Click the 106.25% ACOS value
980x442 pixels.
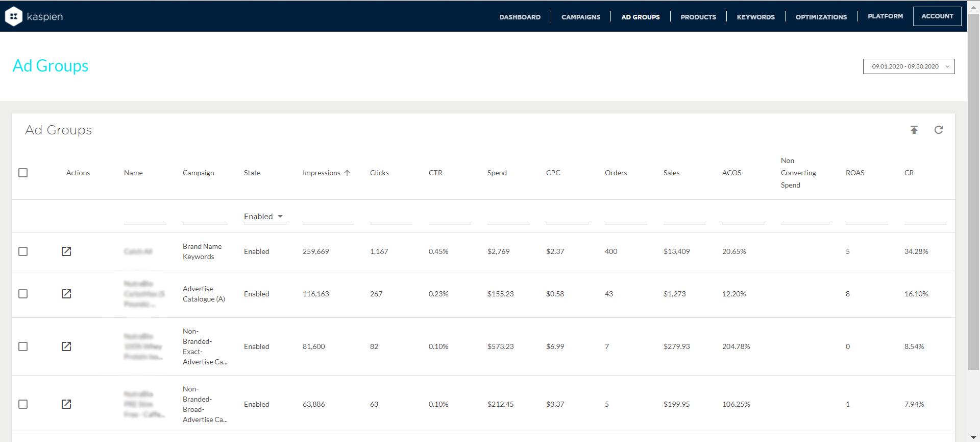(736, 404)
